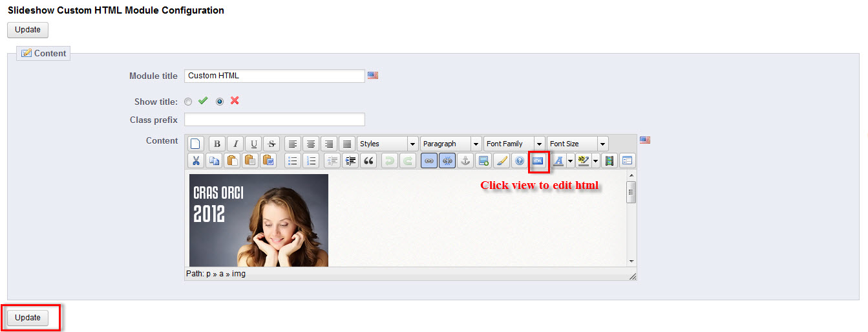The width and height of the screenshot is (868, 332).
Task: Toggle italic formatting
Action: [235, 144]
